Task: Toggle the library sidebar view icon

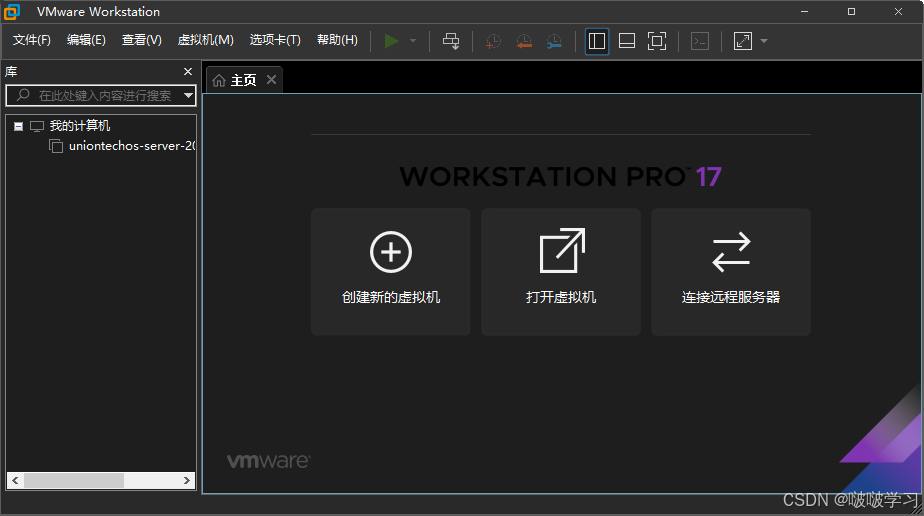Action: [x=597, y=41]
